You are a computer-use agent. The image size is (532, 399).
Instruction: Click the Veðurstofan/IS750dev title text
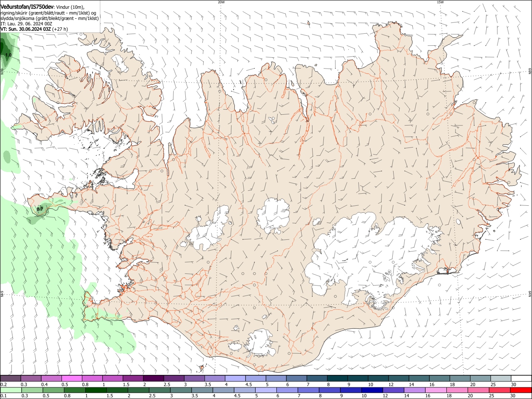[27, 7]
